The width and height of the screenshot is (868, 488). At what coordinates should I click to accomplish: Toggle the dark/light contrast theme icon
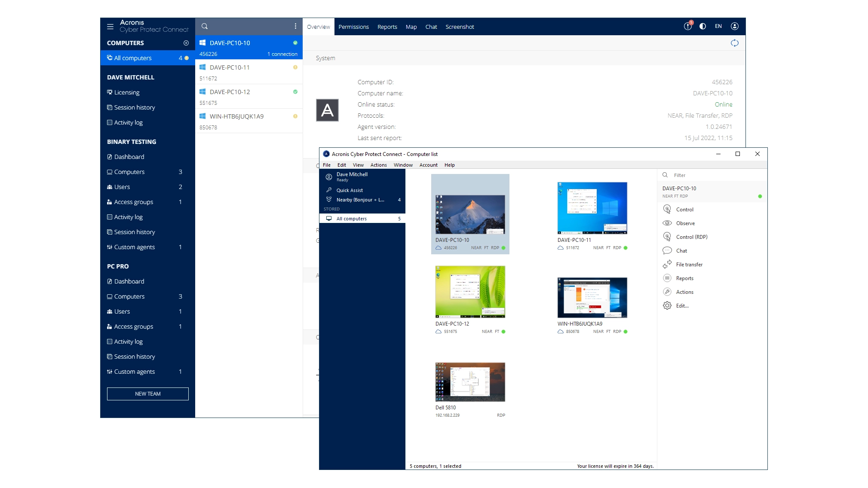[x=702, y=26]
